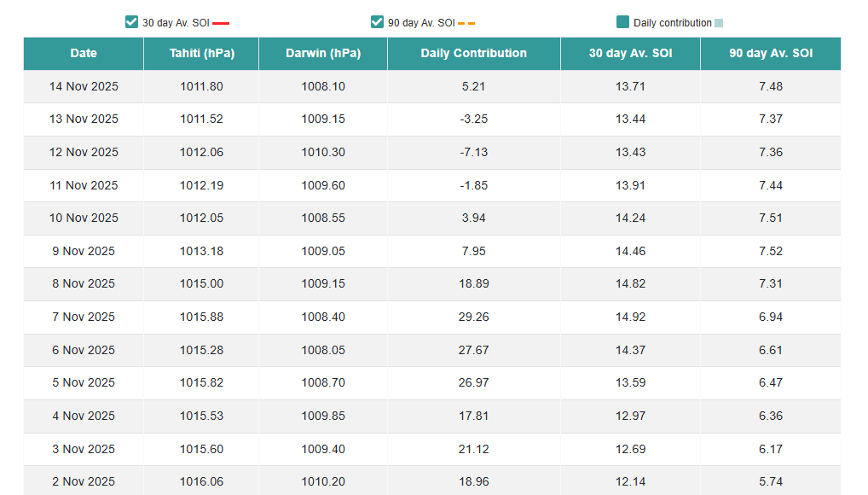Click the 90 day Av. SOI column header
This screenshot has width=868, height=495.
770,53
